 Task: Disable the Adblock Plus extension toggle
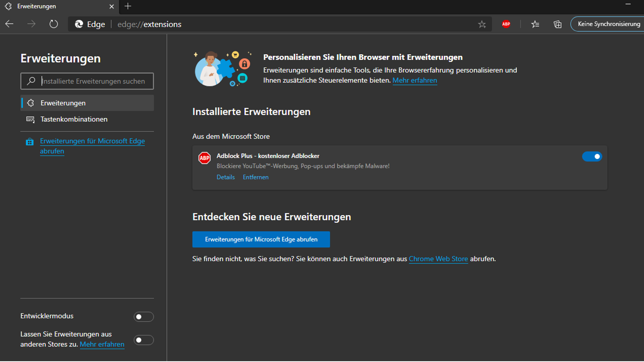point(592,156)
